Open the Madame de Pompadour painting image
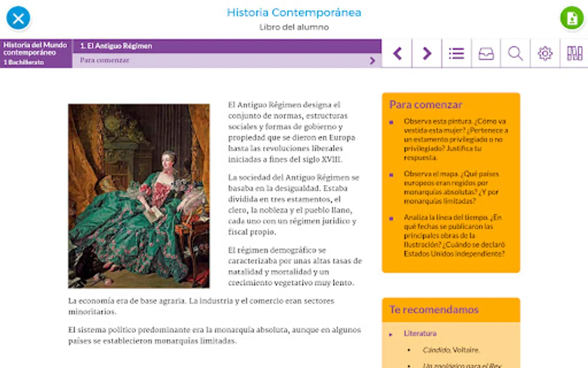 [x=139, y=196]
